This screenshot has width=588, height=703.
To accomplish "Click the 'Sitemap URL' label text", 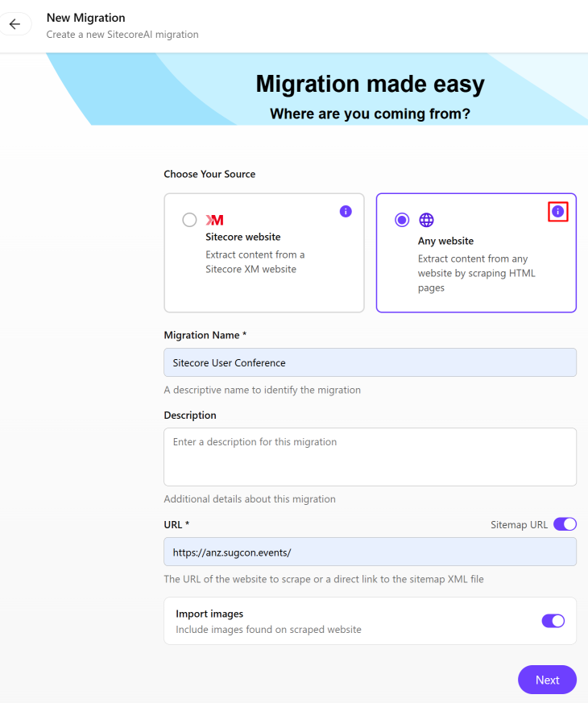I will 519,524.
